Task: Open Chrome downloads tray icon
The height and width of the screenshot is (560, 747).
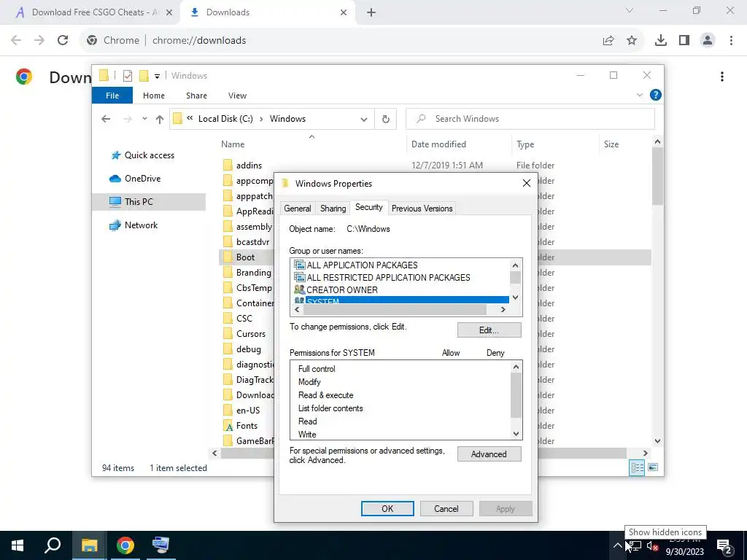Action: pyautogui.click(x=661, y=41)
